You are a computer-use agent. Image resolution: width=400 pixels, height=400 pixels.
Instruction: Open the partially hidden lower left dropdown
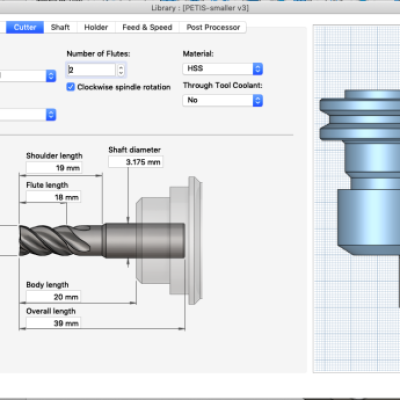pos(28,115)
